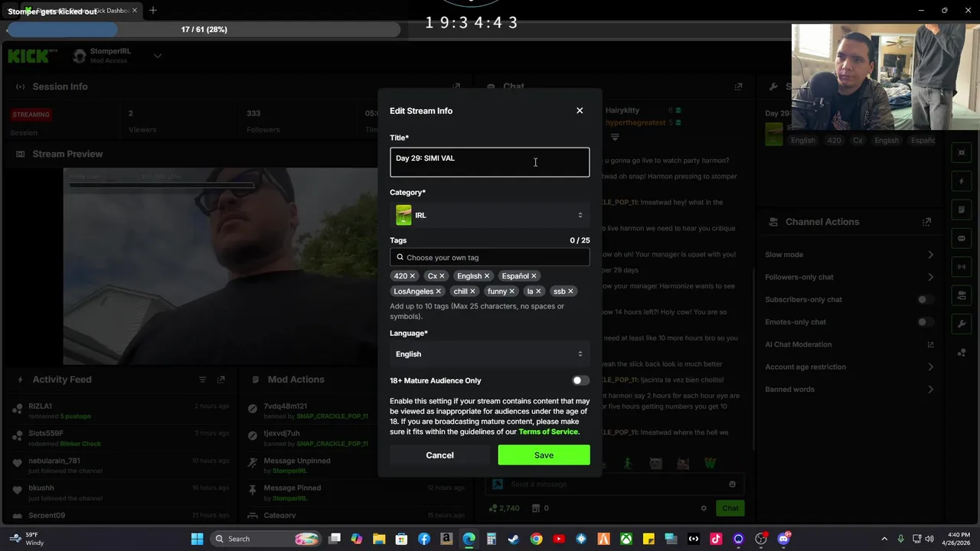This screenshot has height=551, width=980.
Task: Open Discord from the taskbar
Action: 783,539
